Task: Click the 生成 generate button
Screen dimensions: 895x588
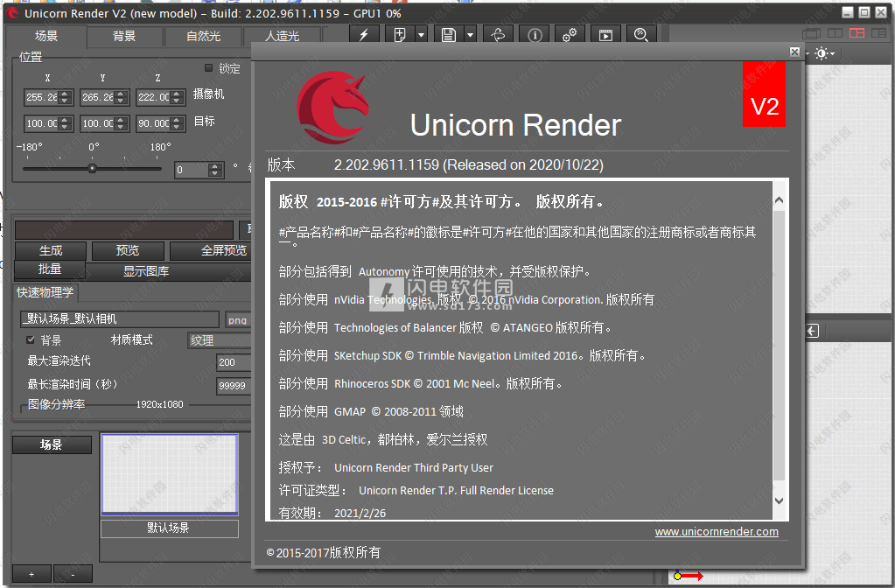Action: (51, 250)
